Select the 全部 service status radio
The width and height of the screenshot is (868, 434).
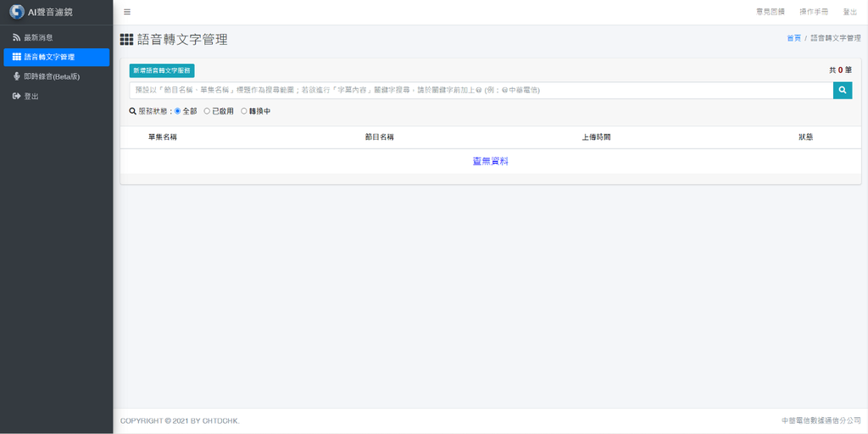tap(178, 111)
